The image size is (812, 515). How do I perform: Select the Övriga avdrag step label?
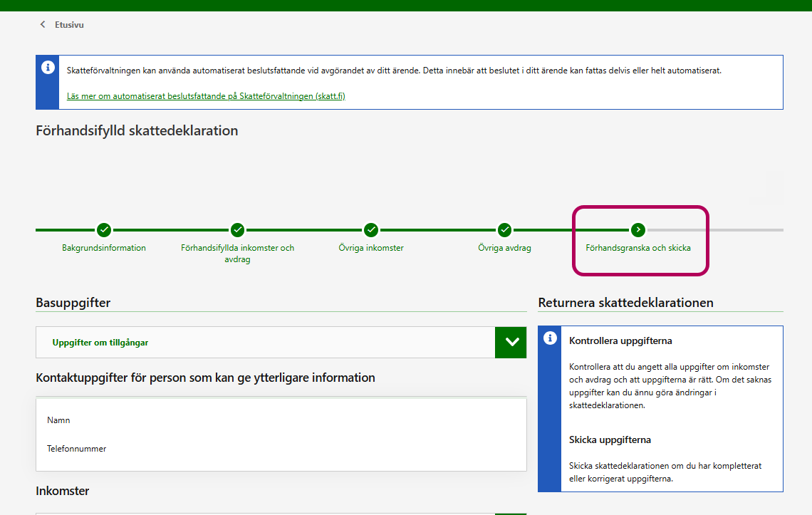click(504, 248)
